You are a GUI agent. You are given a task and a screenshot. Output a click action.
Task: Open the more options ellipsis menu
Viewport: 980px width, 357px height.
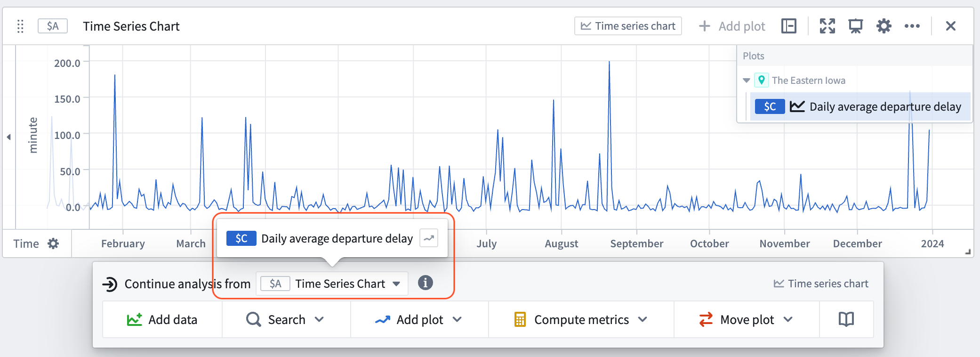point(912,26)
